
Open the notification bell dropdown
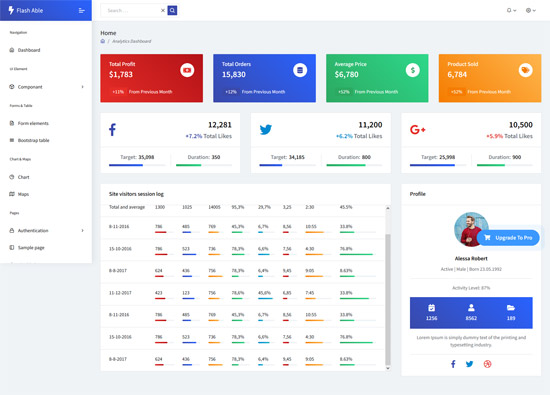pos(511,11)
